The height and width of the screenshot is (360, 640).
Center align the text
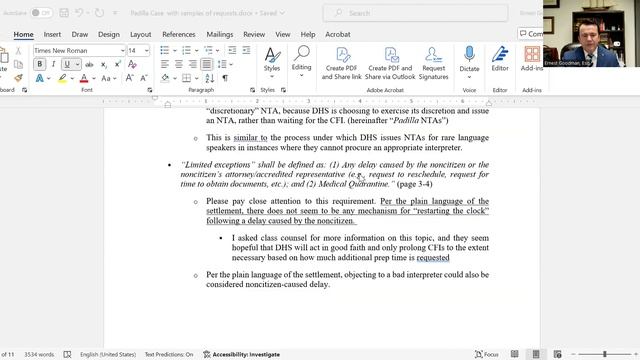[x=179, y=64]
